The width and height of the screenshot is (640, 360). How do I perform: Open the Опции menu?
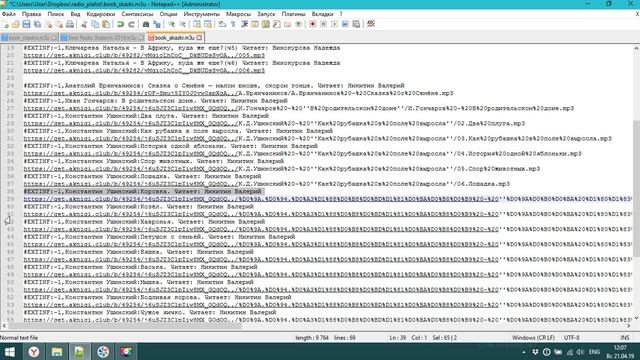coord(168,14)
